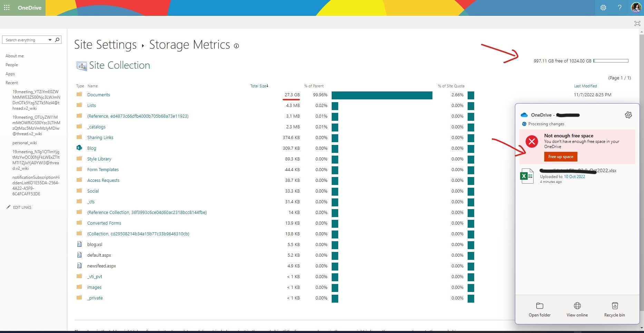Click the red error X icon
This screenshot has width=644, height=333.
pos(532,141)
